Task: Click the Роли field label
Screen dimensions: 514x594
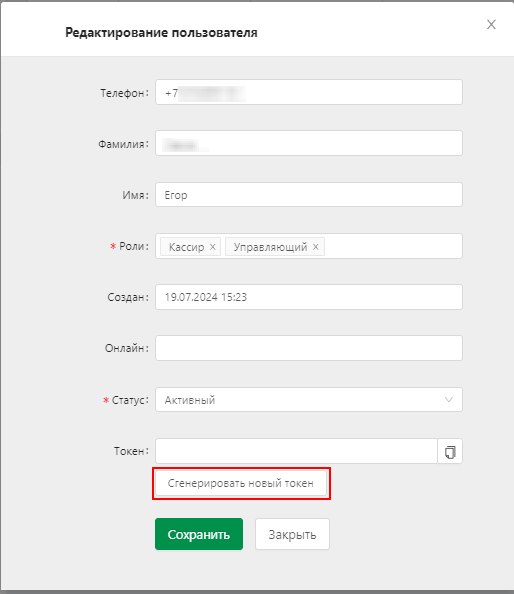Action: click(130, 246)
